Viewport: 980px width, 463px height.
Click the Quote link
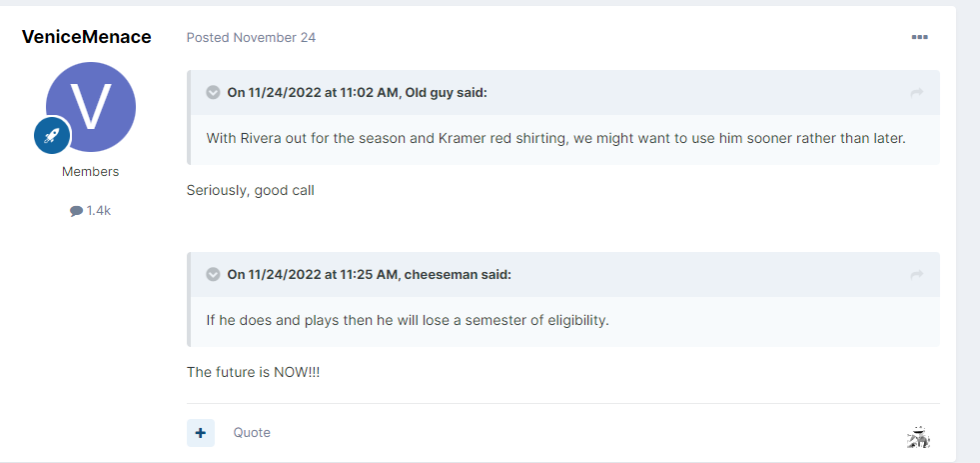click(x=252, y=432)
